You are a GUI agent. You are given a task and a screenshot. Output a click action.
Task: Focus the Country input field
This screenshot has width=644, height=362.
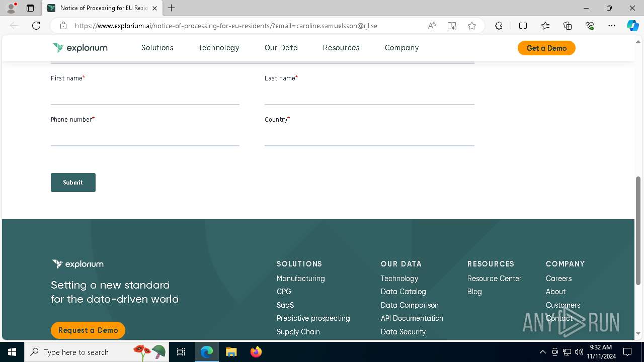[x=369, y=137]
